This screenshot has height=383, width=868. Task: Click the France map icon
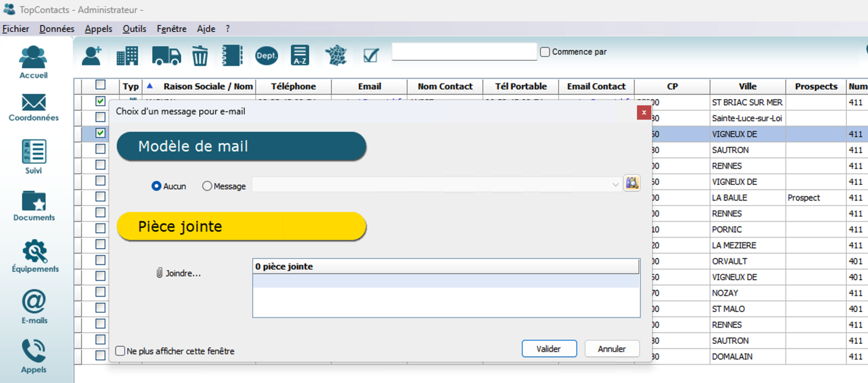pyautogui.click(x=336, y=56)
